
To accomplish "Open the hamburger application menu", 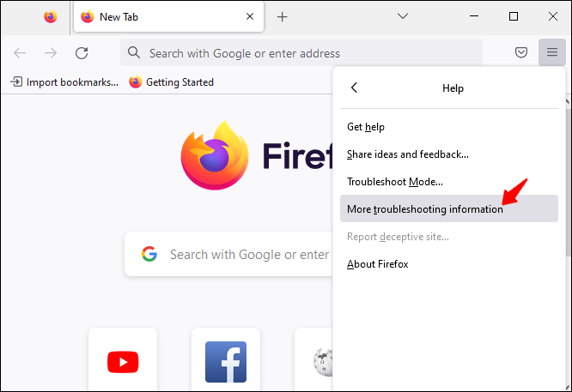I will pyautogui.click(x=552, y=52).
